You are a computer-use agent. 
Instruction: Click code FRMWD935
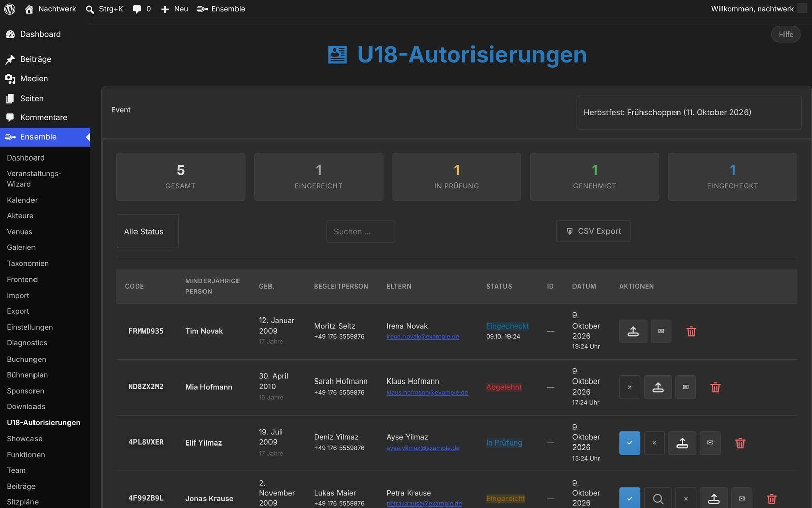tap(146, 331)
